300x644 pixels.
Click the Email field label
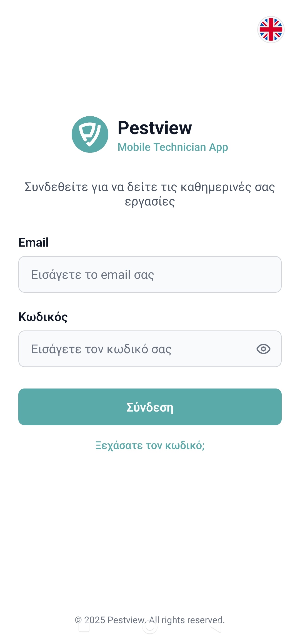point(33,242)
